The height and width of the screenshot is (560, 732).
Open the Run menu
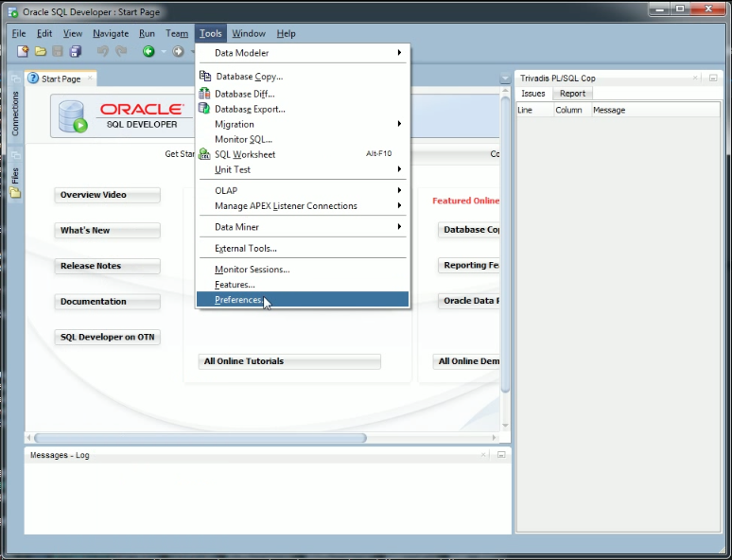[x=147, y=34]
